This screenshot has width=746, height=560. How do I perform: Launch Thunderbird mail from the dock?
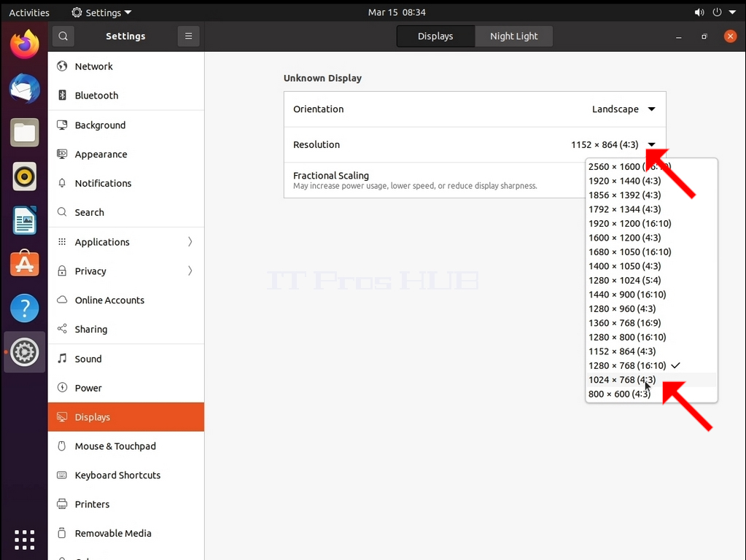coord(24,88)
